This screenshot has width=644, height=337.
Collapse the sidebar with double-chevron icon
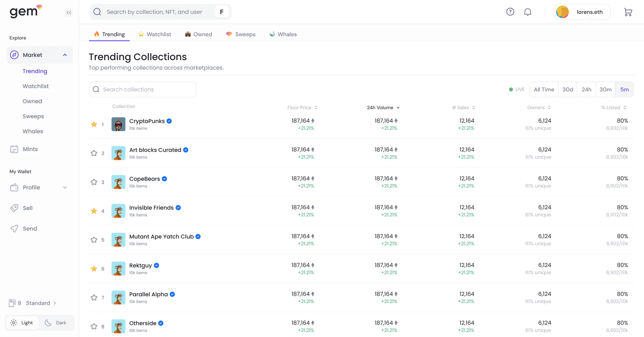(x=69, y=12)
